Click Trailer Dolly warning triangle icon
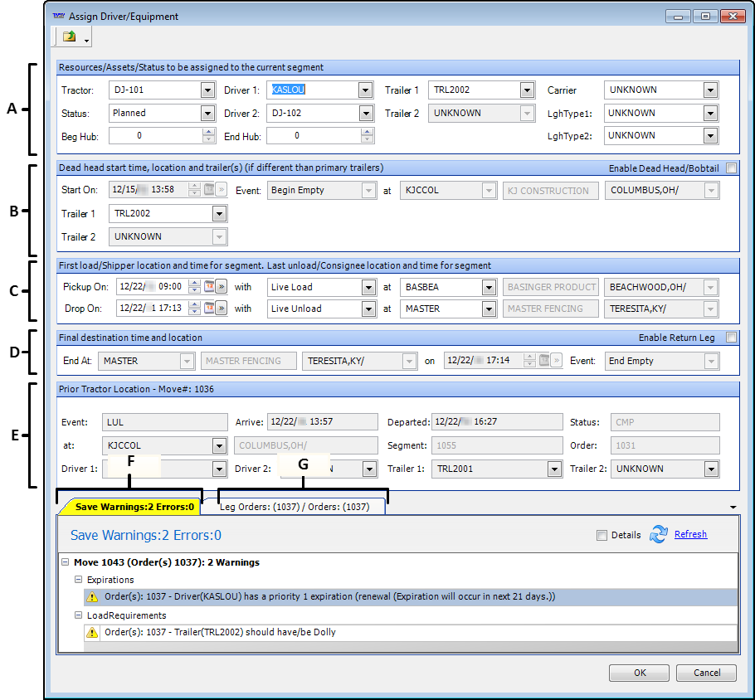755x700 pixels. [x=93, y=633]
